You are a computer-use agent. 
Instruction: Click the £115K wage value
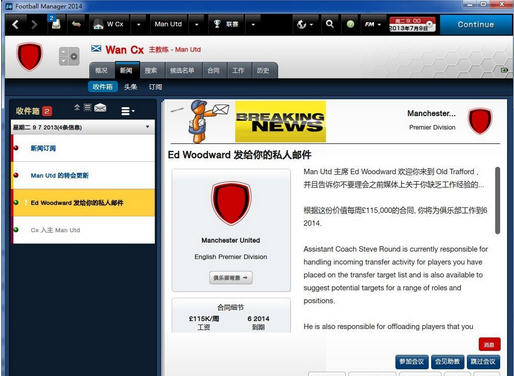point(204,319)
